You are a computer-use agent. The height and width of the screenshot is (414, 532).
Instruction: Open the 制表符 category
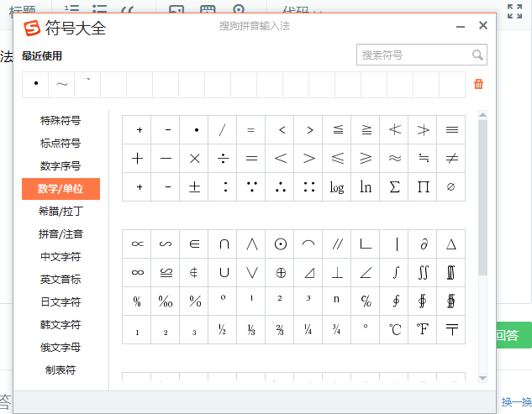(61, 370)
